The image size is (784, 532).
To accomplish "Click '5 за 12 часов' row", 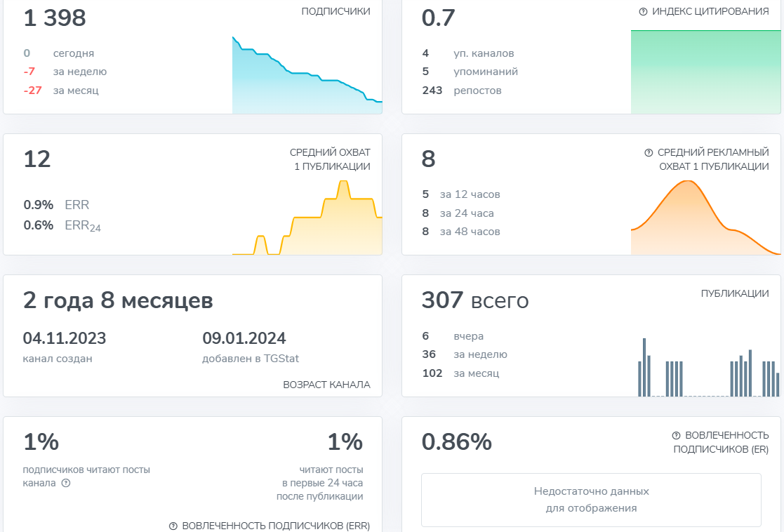I will pos(461,194).
